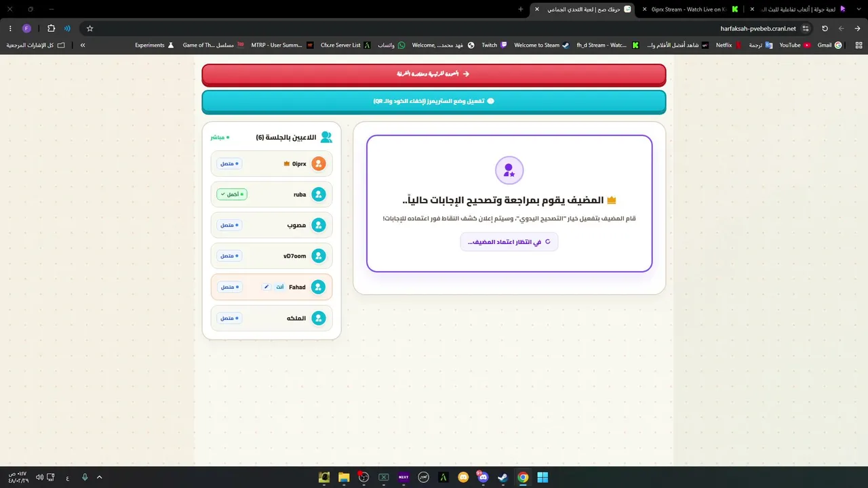The image size is (868, 488).
Task: Open a new browser tab
Action: [x=520, y=9]
